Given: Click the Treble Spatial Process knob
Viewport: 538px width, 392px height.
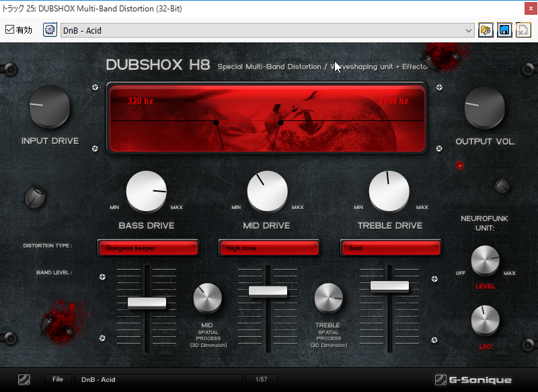Looking at the screenshot, I should pos(329,298).
